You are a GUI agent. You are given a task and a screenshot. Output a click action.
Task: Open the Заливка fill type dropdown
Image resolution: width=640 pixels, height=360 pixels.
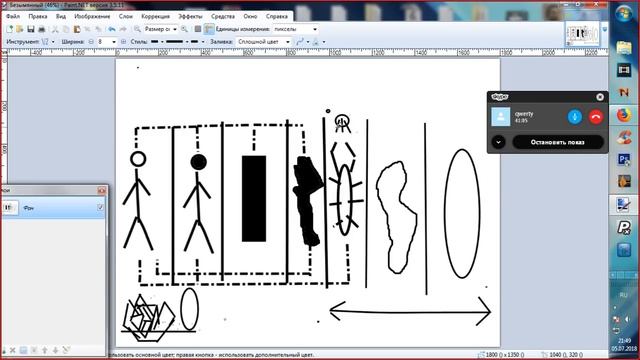263,42
